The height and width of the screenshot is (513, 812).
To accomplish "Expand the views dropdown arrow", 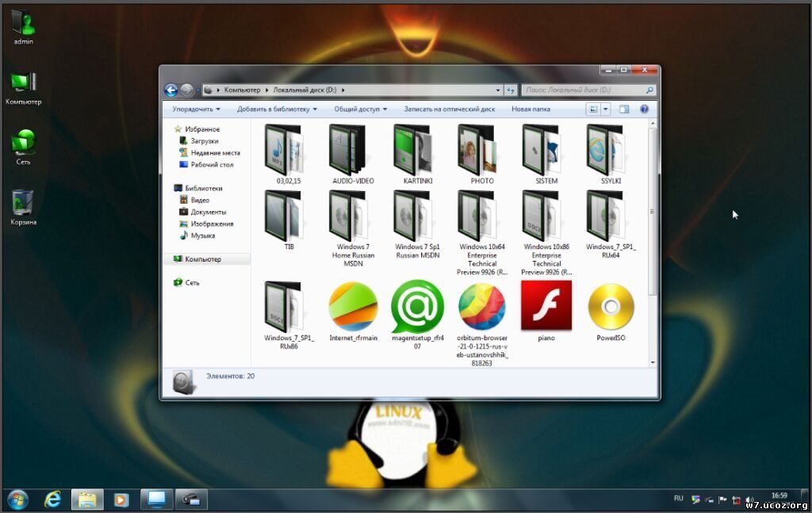I will tap(605, 109).
